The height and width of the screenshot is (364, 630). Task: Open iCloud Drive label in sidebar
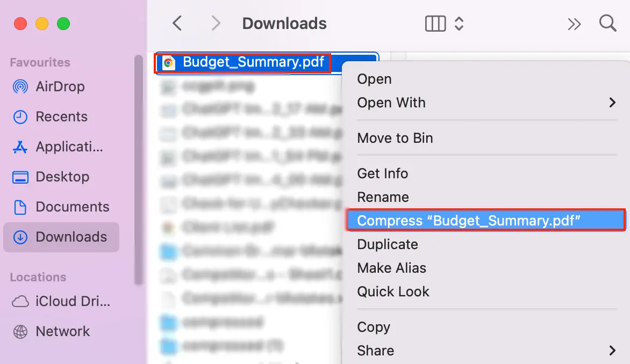point(73,301)
